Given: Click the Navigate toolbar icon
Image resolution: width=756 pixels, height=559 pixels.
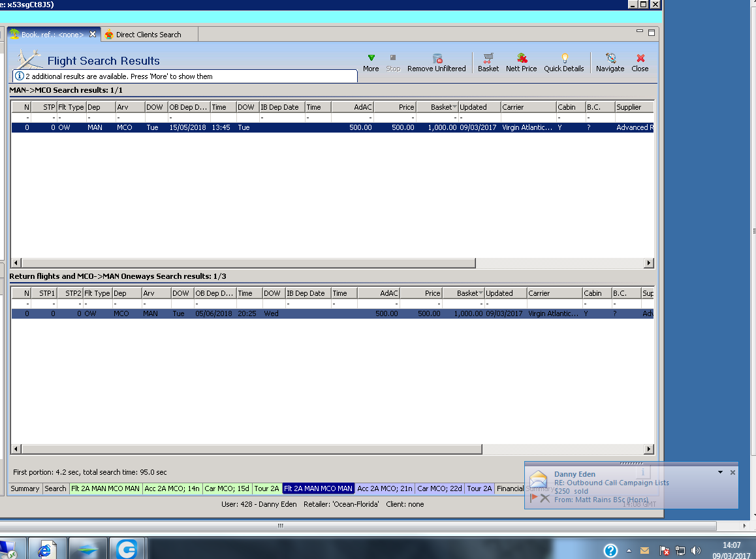Looking at the screenshot, I should click(610, 63).
